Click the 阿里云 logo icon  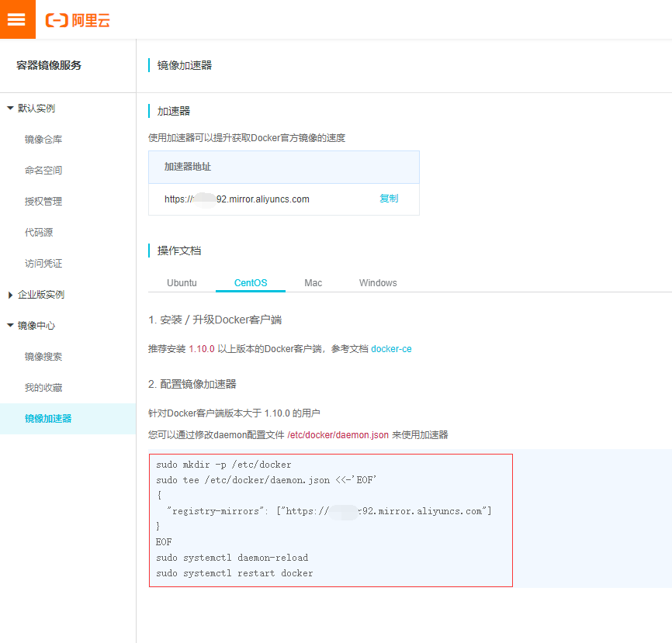78,19
